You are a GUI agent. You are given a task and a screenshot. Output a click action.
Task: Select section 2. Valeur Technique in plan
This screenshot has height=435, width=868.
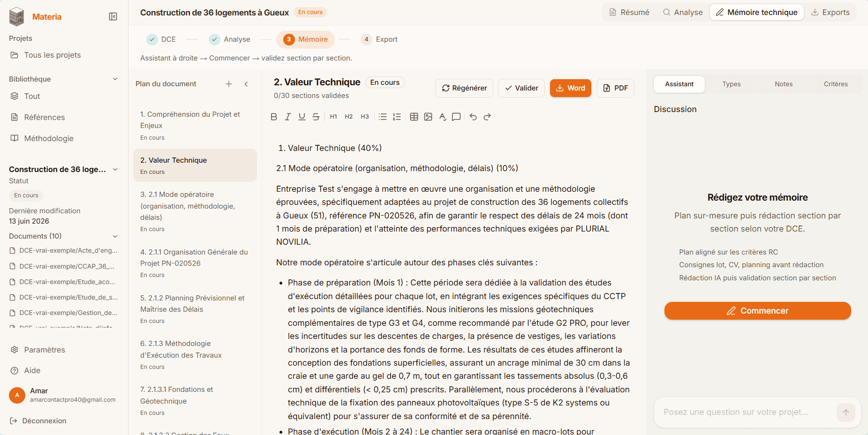pos(195,165)
